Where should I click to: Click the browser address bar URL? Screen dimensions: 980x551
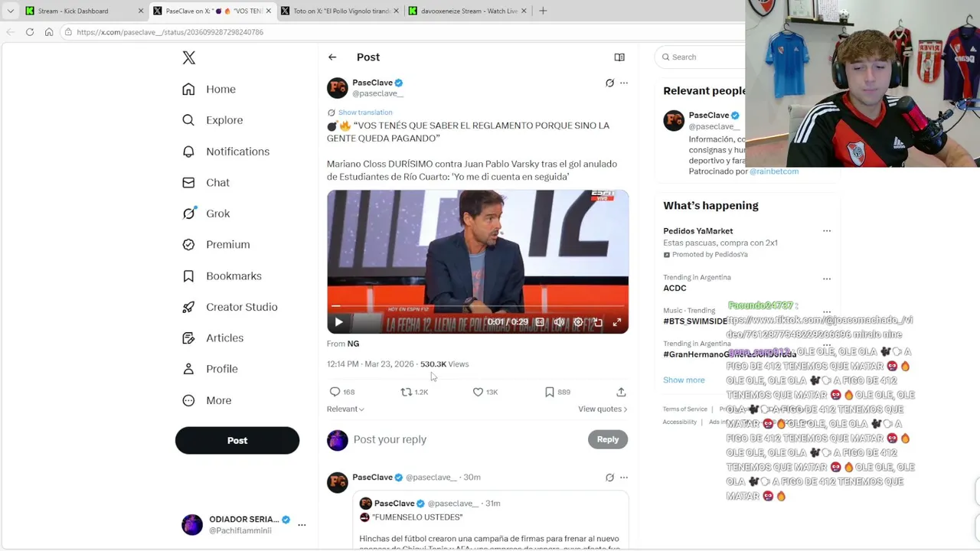click(170, 32)
